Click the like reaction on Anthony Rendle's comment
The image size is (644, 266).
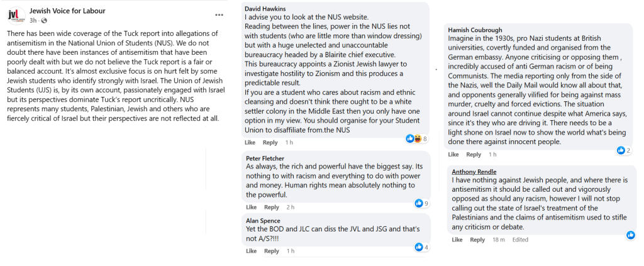[630, 235]
